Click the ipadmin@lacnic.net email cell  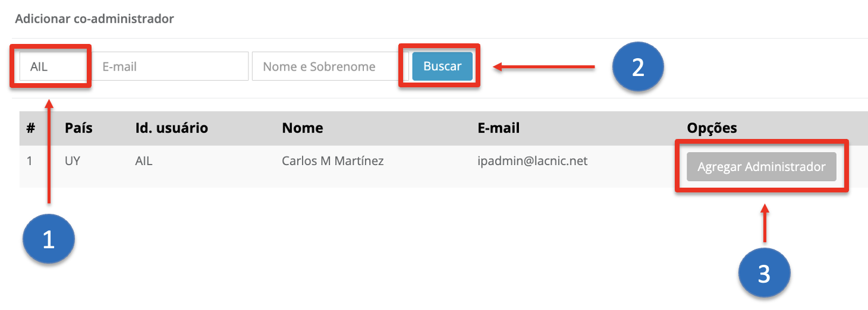(x=532, y=161)
